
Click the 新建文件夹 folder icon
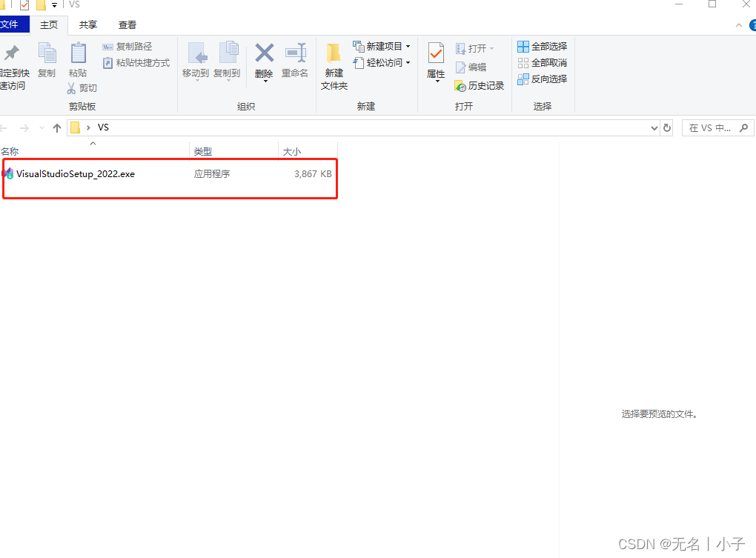(334, 53)
